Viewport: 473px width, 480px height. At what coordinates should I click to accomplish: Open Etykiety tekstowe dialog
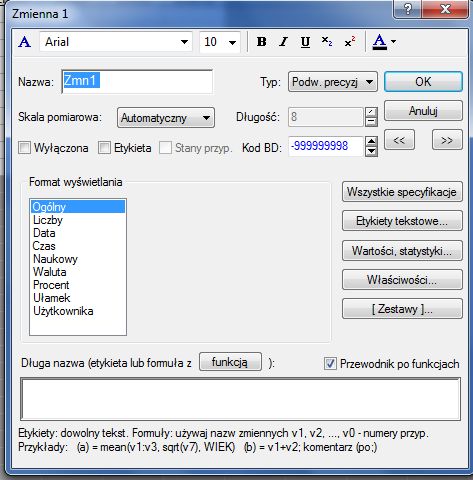[402, 221]
